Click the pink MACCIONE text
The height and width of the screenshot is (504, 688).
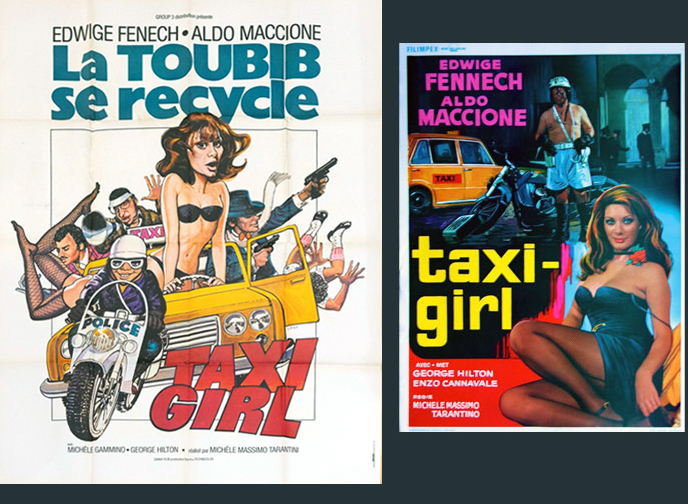[x=473, y=117]
